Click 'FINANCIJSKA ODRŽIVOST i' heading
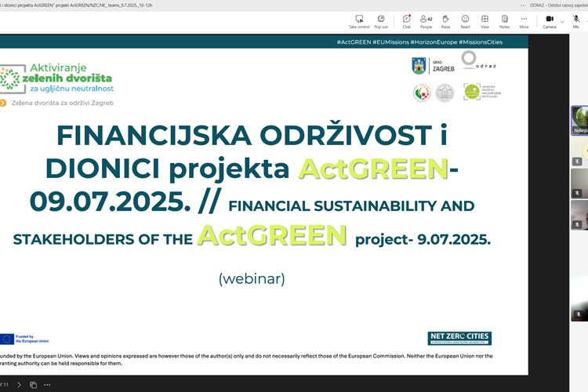The height and width of the screenshot is (392, 588). 252,135
